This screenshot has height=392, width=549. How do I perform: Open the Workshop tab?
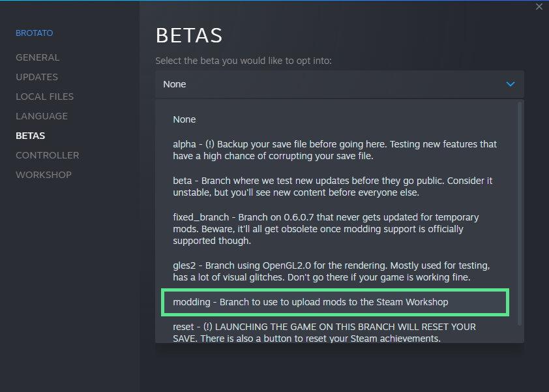(x=44, y=175)
